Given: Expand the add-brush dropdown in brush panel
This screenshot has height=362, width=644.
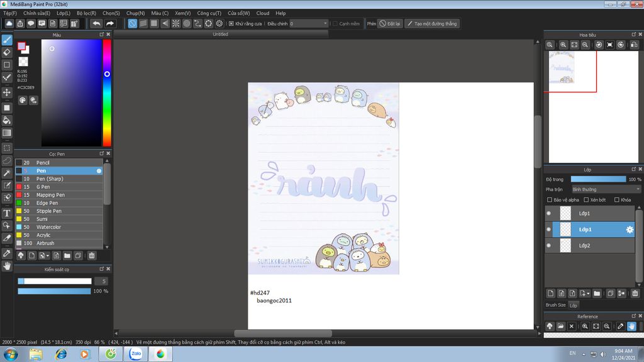Looking at the screenshot, I should coord(48,256).
